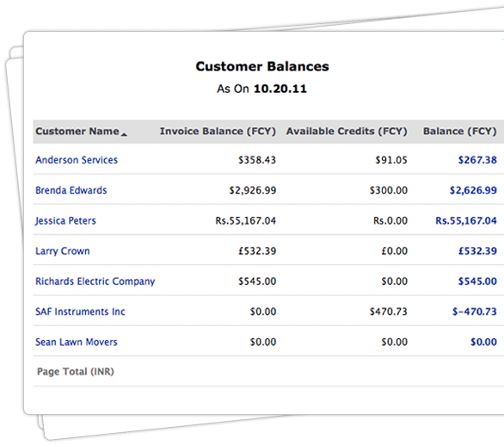Image resolution: width=504 pixels, height=445 pixels.
Task: Click the sort arrow beside Customer Name
Action: coord(124,134)
